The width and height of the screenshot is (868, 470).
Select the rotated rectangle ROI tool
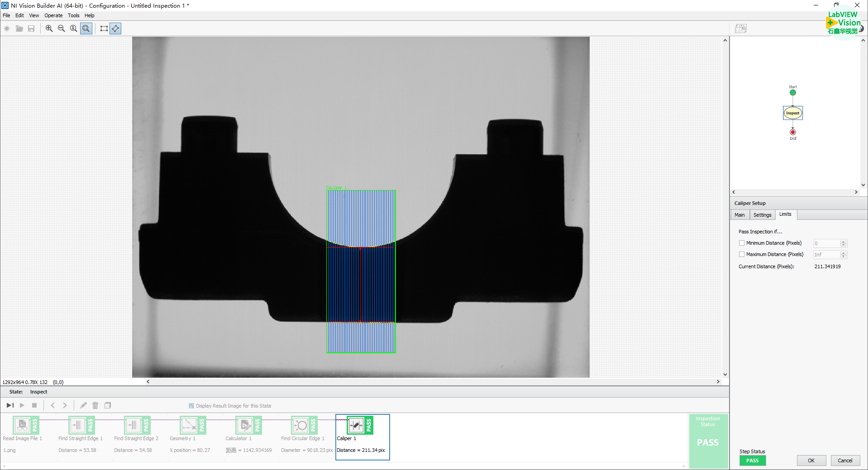point(115,28)
